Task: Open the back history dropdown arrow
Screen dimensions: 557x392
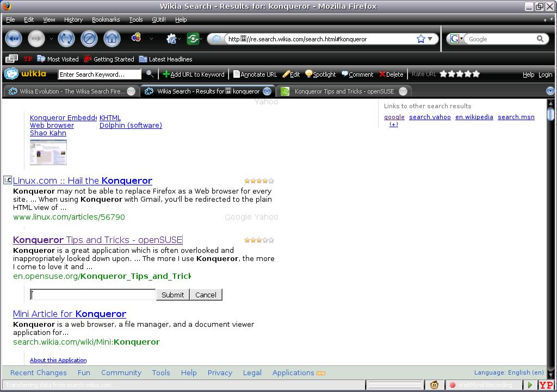Action: pyautogui.click(x=51, y=39)
